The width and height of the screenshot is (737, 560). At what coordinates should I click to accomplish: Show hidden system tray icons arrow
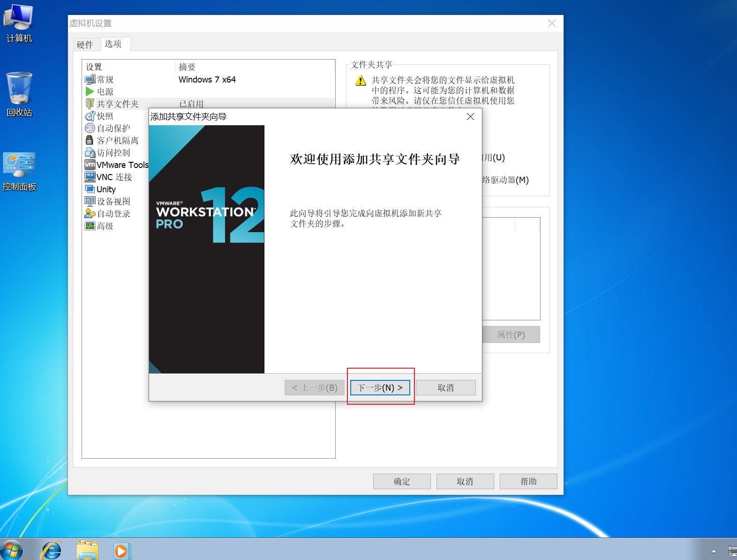point(714,551)
